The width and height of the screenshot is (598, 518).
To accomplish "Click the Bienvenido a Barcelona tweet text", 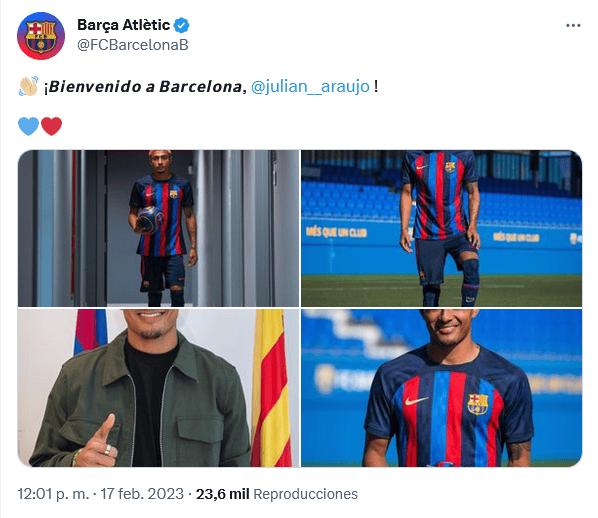I will [145, 87].
